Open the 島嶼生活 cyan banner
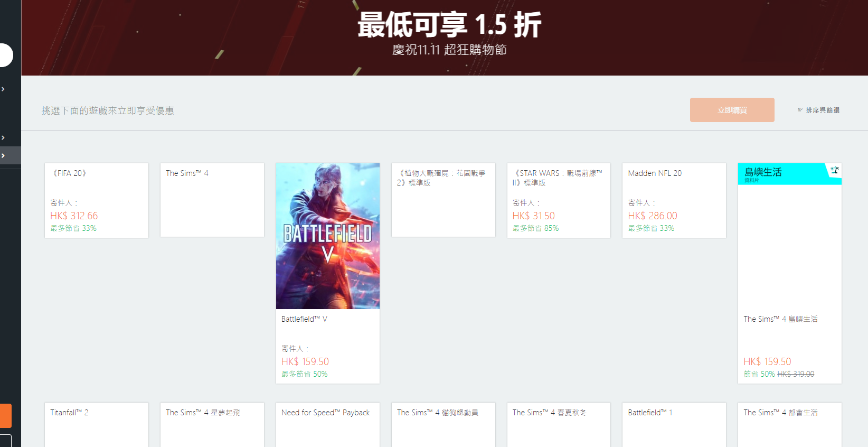 click(781, 174)
